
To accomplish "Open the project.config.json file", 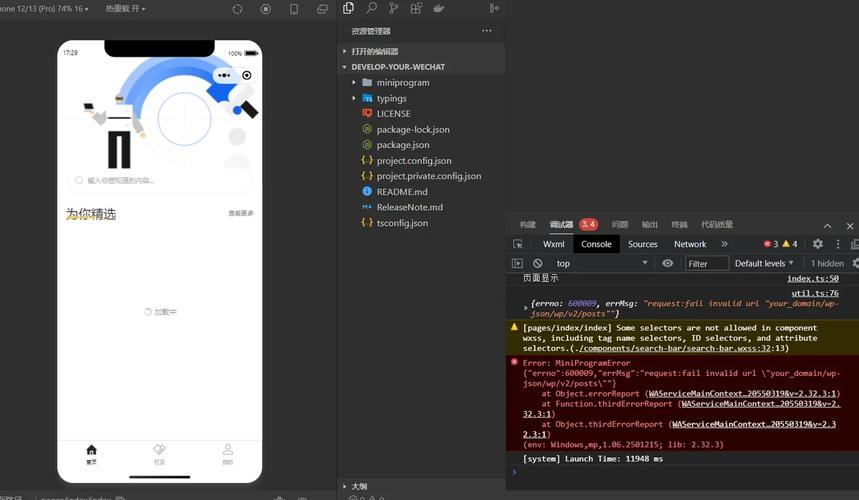I will [x=414, y=160].
